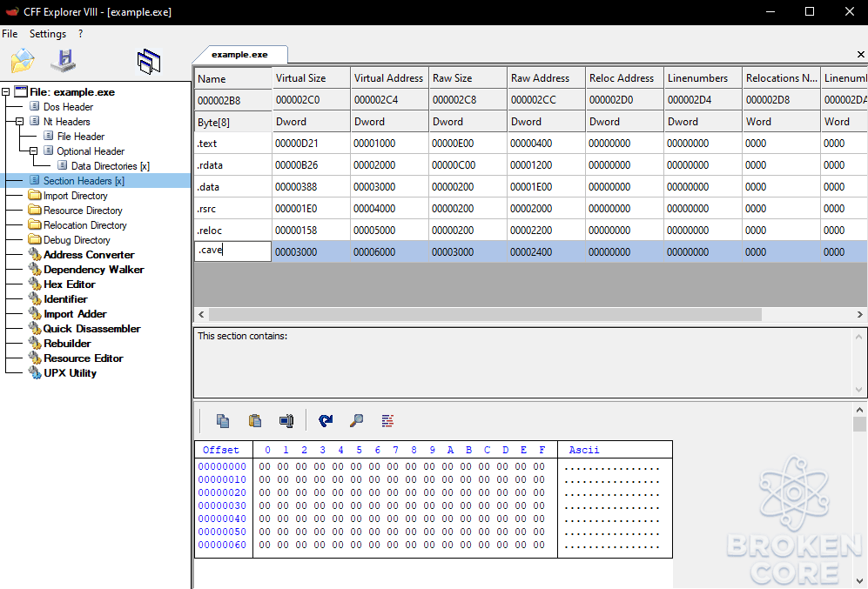Click the Hex Editor tool icon in tree

35,284
